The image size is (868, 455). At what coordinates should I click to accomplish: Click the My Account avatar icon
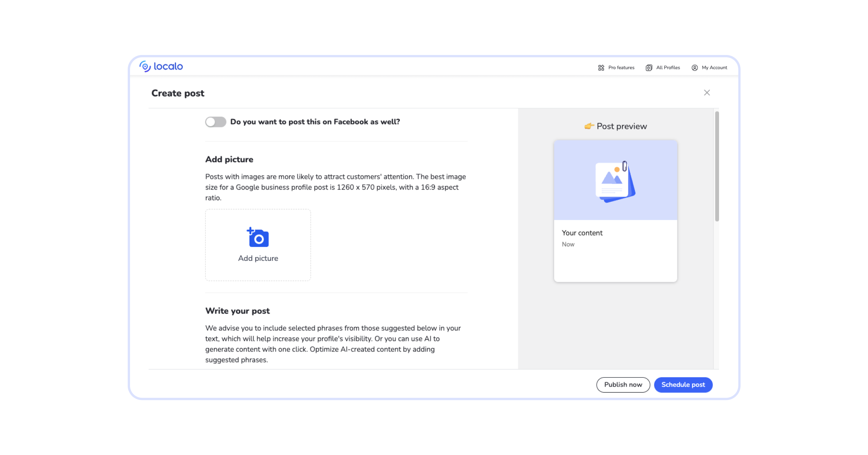(x=694, y=68)
